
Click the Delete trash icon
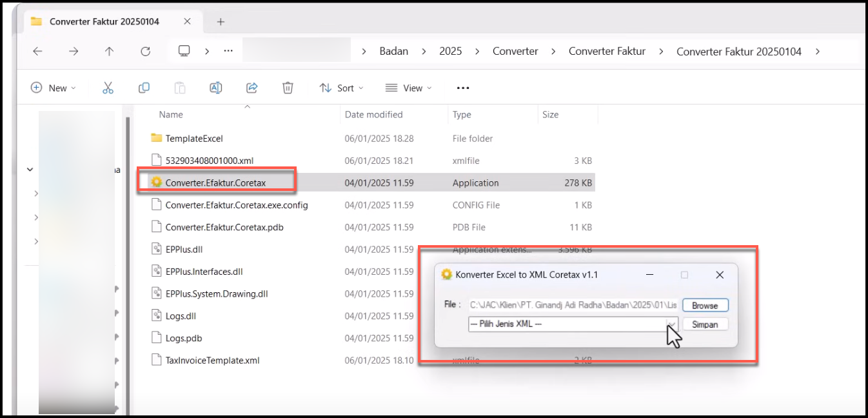tap(288, 88)
